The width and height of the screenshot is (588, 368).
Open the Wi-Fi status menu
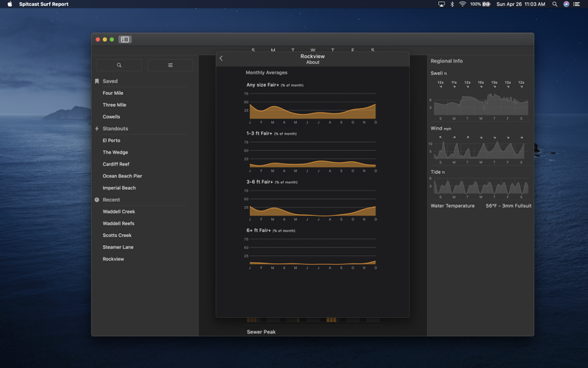coord(462,4)
